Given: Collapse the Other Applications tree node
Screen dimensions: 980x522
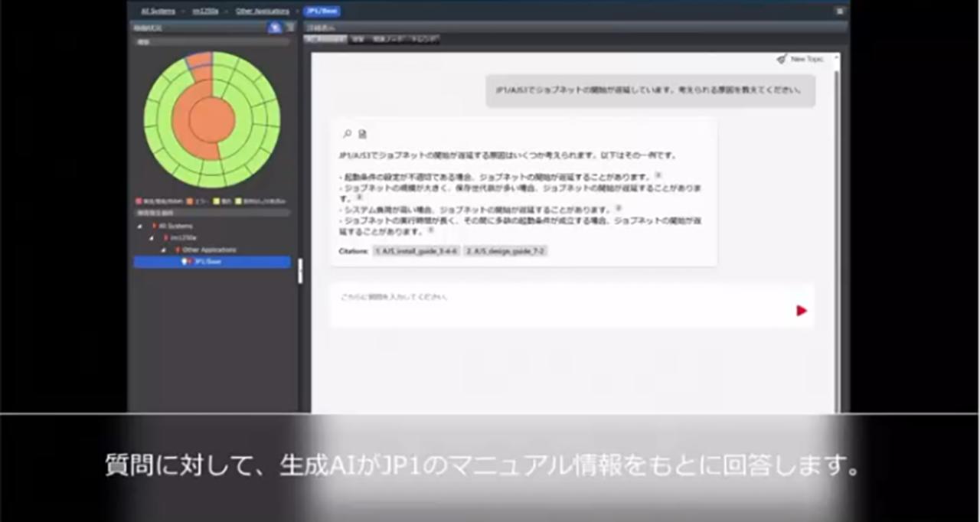Looking at the screenshot, I should coord(163,250).
